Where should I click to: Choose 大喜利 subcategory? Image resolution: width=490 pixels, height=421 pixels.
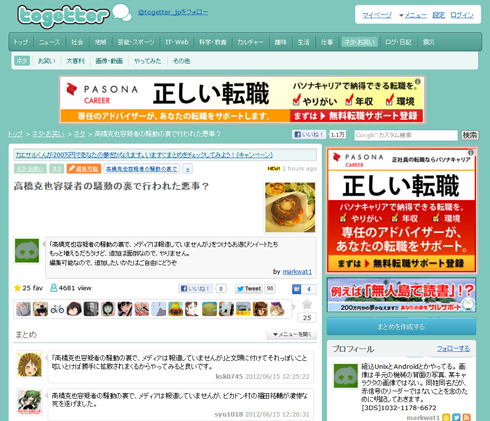tap(75, 61)
